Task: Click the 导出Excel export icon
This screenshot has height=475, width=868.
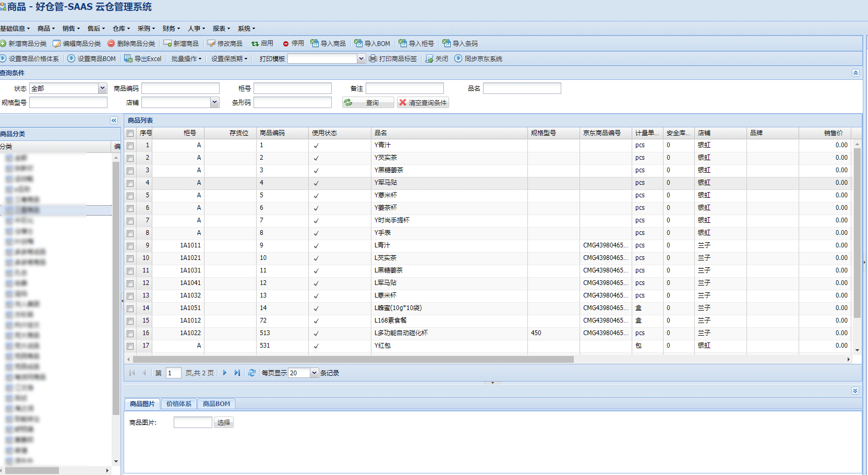Action: 128,59
